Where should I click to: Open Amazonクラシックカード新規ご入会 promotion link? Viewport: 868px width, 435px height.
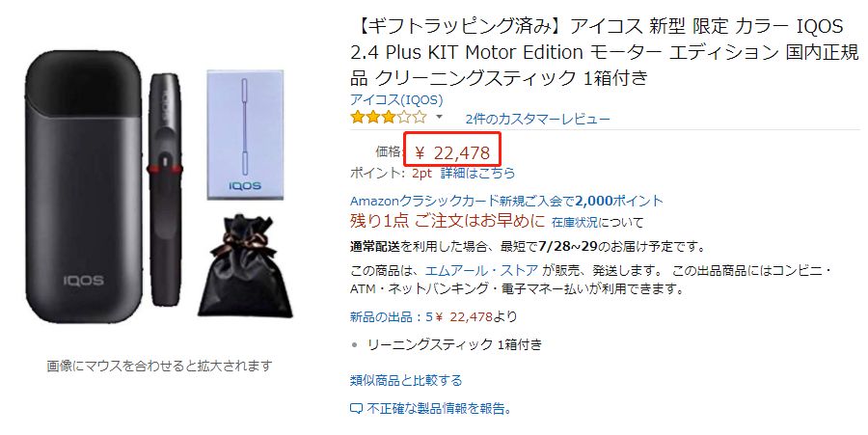coord(506,201)
